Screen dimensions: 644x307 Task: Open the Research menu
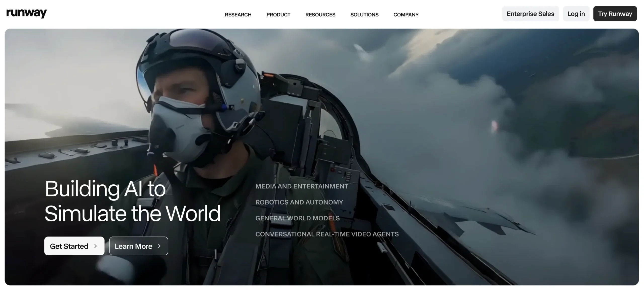(x=238, y=15)
